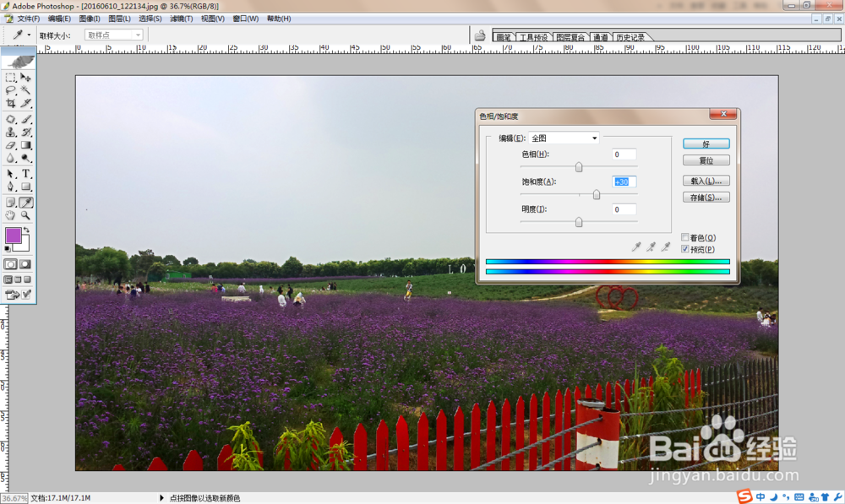Select the Hand tool

pyautogui.click(x=11, y=215)
